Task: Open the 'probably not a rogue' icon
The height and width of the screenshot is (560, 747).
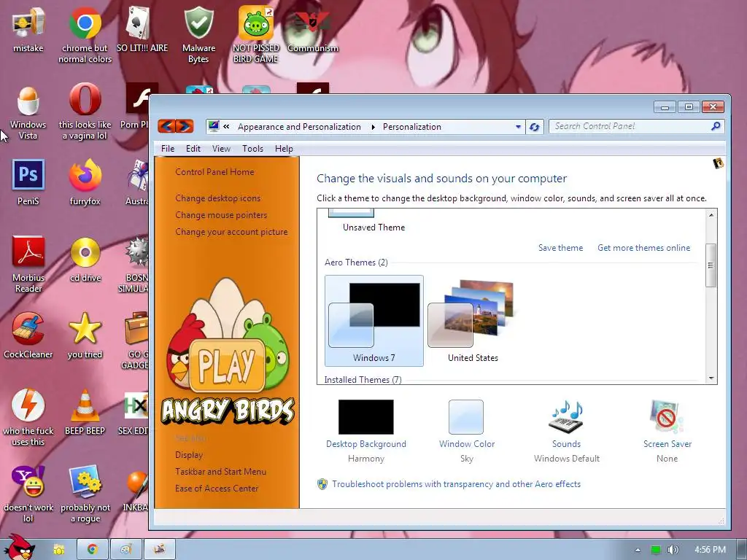Action: (85, 495)
